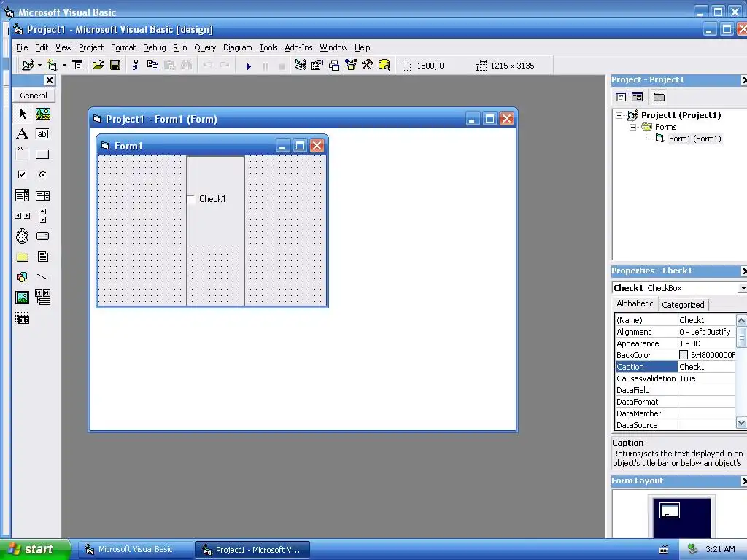Select the CommandButton tool
The height and width of the screenshot is (560, 747).
[43, 155]
